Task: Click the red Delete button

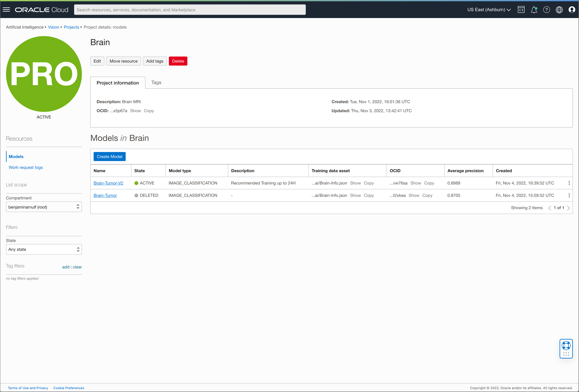Action: coord(178,61)
